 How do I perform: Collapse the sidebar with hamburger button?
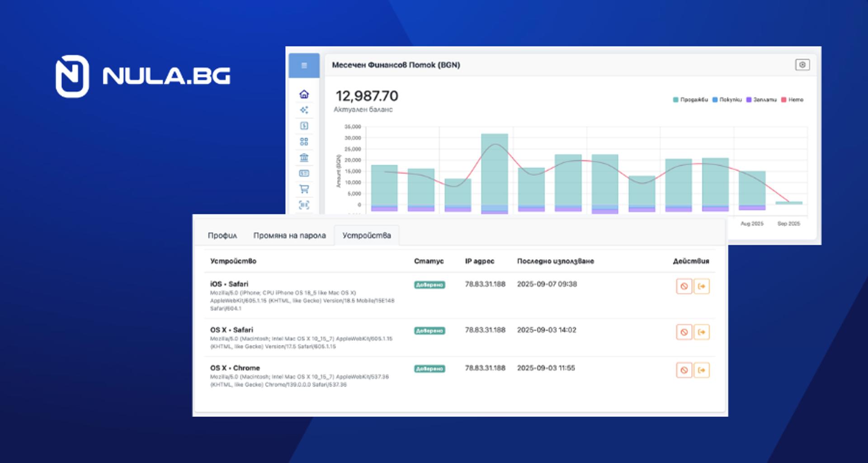point(304,66)
